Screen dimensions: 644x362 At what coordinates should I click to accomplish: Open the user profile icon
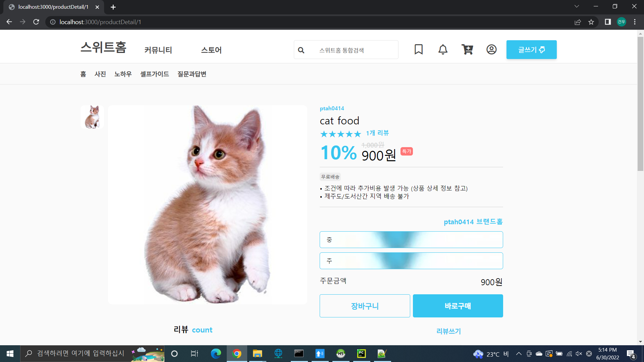click(x=491, y=49)
